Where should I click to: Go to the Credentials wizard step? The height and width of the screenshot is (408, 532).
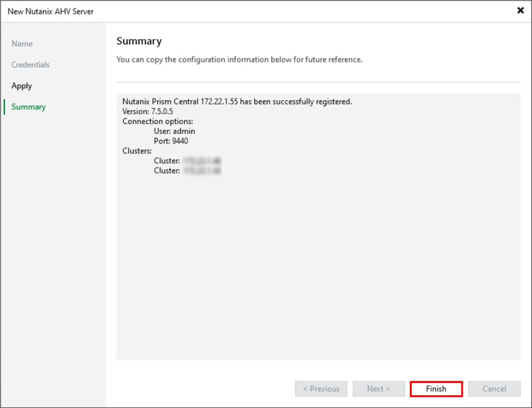pos(30,65)
